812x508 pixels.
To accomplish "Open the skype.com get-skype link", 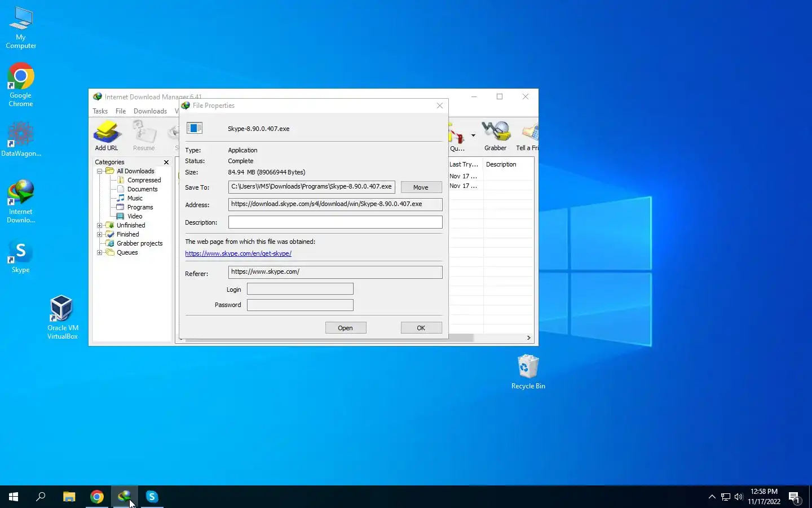I will click(x=239, y=253).
